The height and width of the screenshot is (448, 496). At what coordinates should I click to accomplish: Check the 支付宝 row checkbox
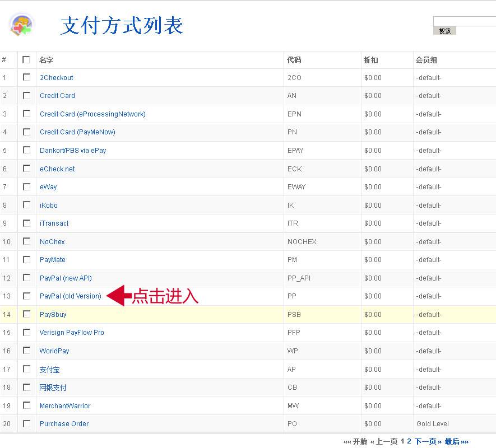click(26, 369)
